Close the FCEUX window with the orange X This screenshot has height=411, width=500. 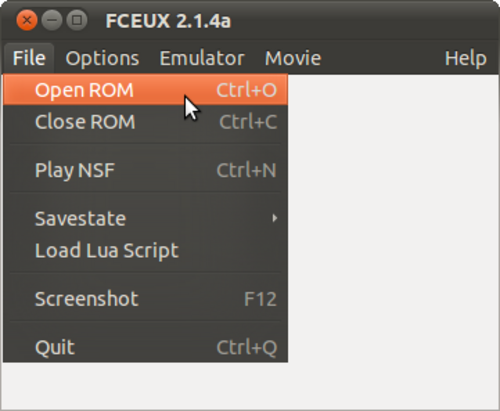pyautogui.click(x=27, y=20)
